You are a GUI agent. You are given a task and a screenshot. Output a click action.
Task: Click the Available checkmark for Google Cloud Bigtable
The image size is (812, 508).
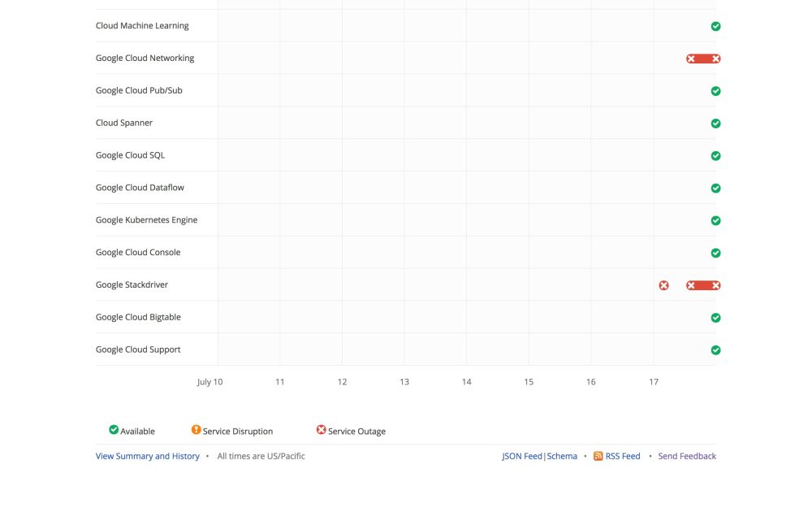(x=715, y=317)
